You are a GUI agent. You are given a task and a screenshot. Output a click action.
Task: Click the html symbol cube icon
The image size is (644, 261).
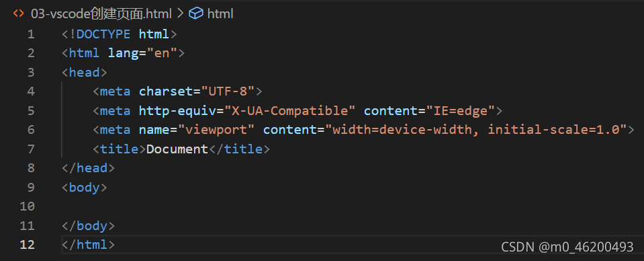tap(196, 13)
